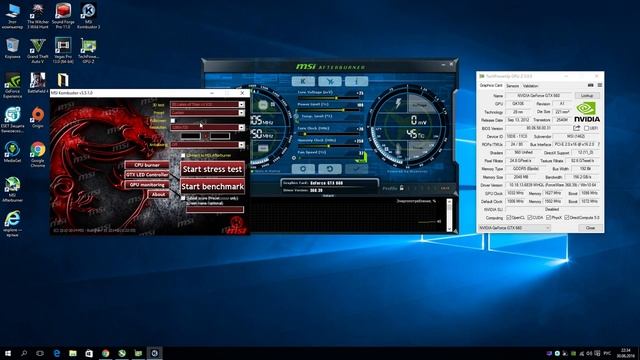Switch to the Sensors tab in GPU-Z

[513, 86]
